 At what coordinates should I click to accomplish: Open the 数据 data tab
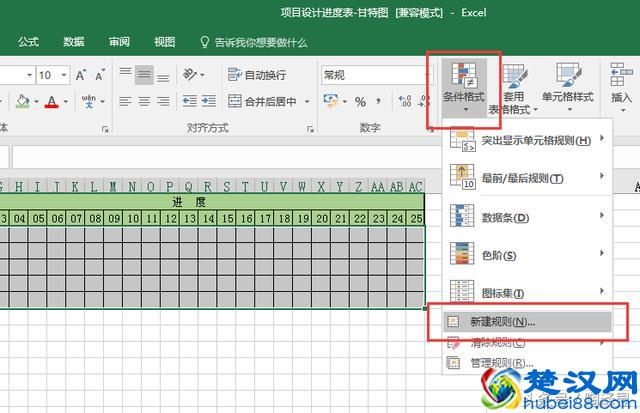point(73,42)
